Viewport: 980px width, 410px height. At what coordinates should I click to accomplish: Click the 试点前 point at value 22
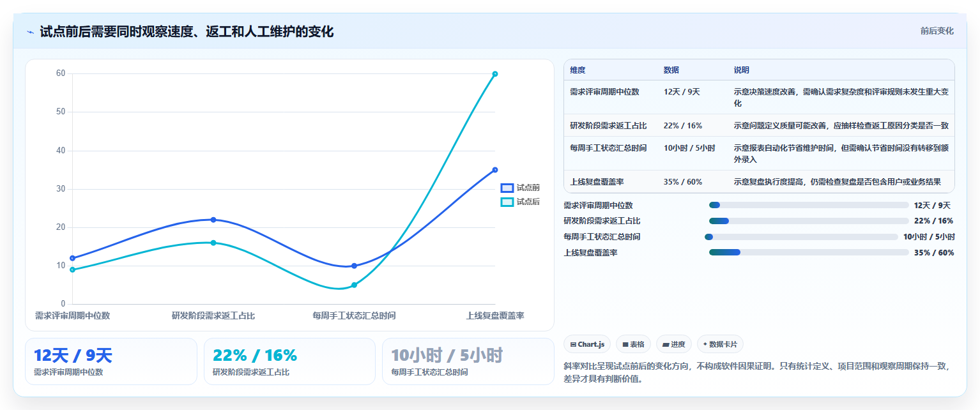tap(213, 220)
